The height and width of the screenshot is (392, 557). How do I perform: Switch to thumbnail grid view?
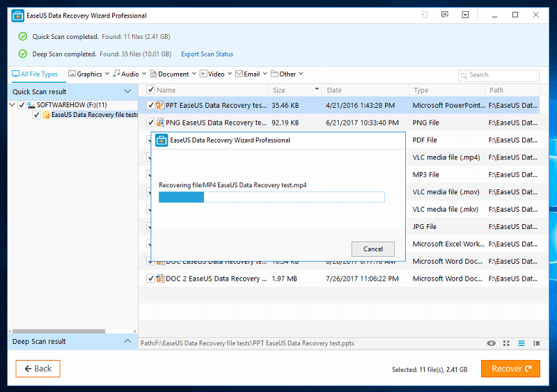[506, 343]
